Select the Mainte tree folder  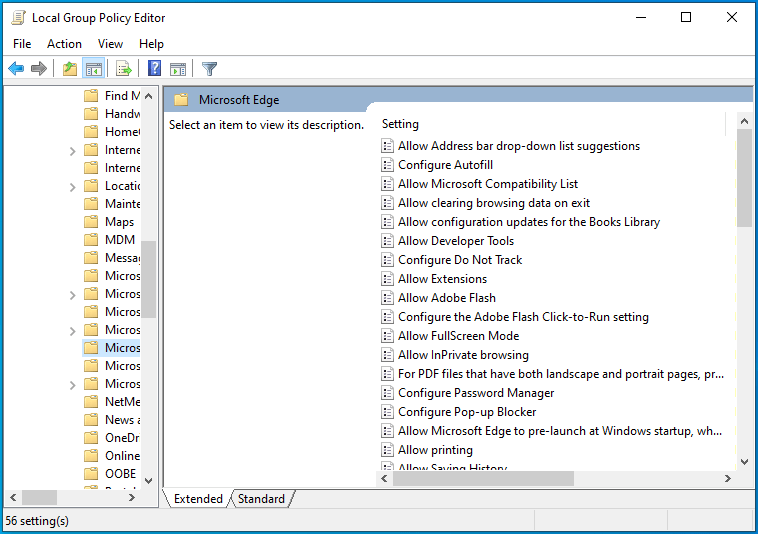(x=112, y=204)
